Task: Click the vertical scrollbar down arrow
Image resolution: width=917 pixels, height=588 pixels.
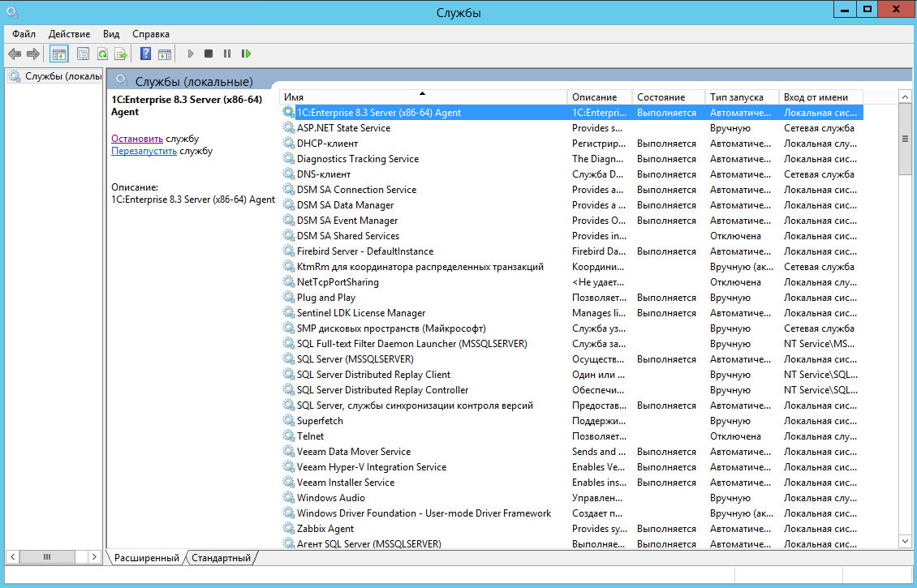Action: click(906, 540)
